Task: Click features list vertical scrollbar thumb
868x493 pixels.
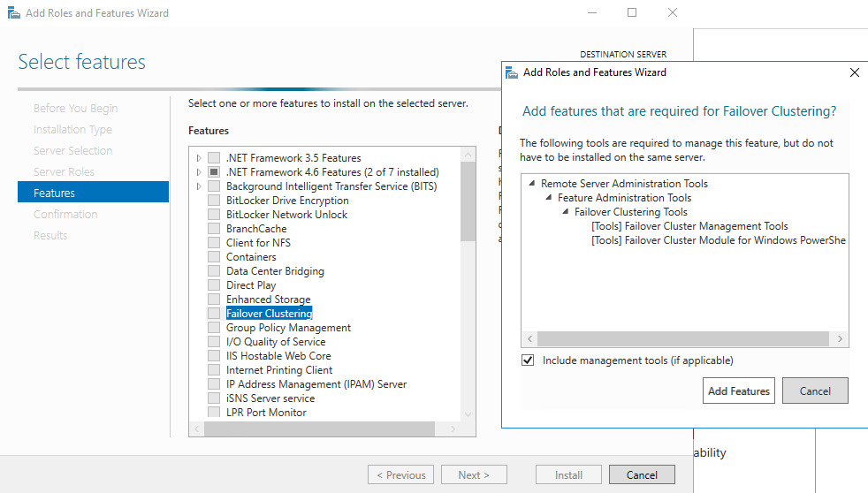Action: pos(468,201)
